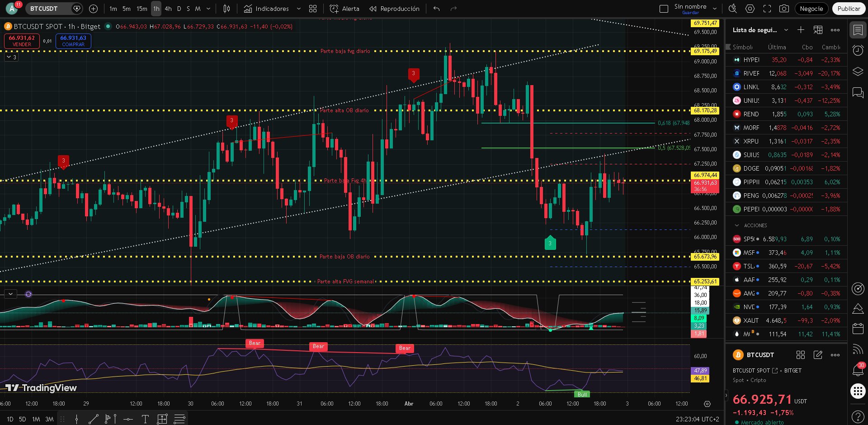Create an alert with the Alerta button
868x425 pixels.
click(344, 9)
